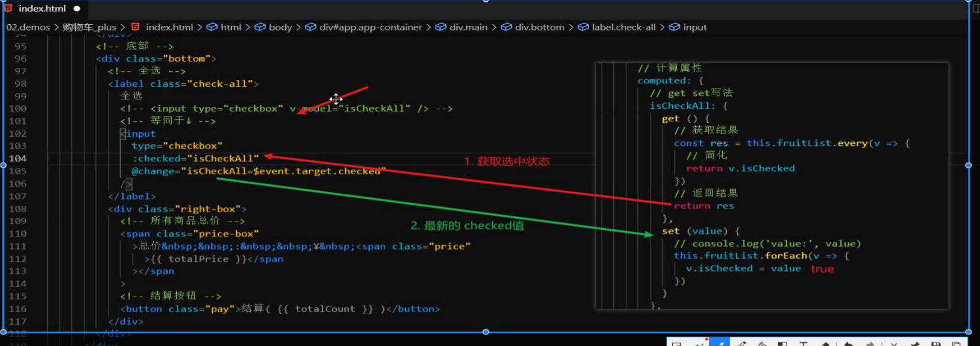Viewport: 980px width, 346px height.
Task: Click the bottom-center selection resize handle
Action: 486,332
